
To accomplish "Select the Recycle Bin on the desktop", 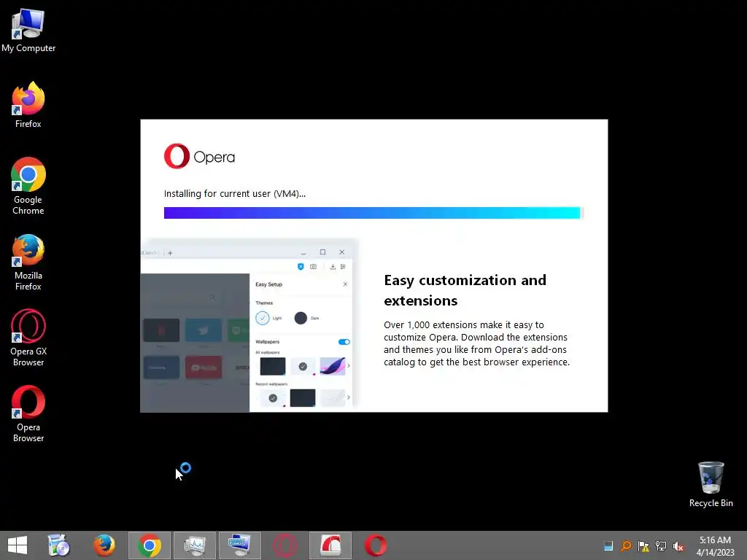I will click(711, 484).
